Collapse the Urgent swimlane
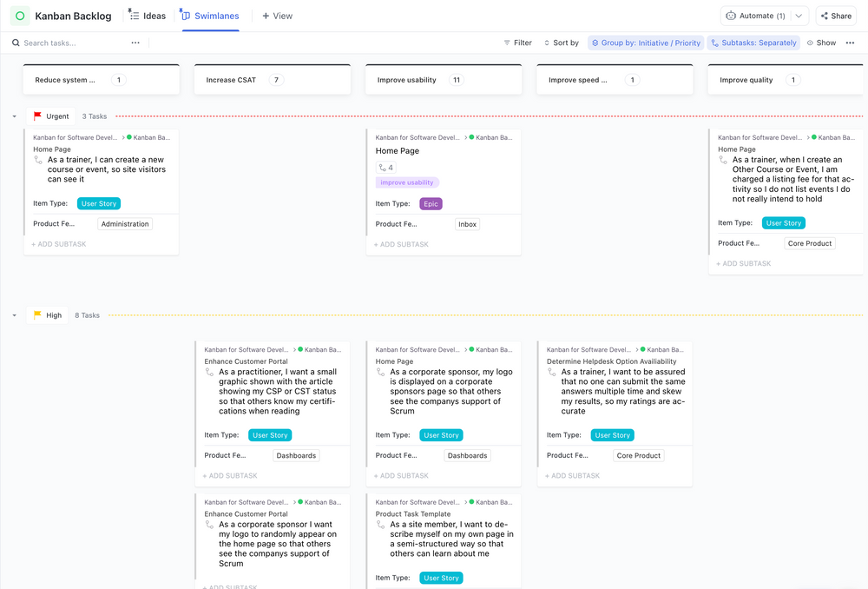The image size is (868, 589). click(12, 116)
